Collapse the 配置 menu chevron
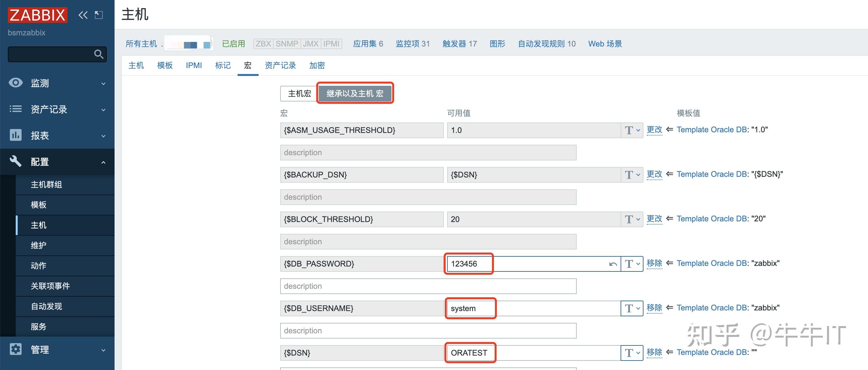 pos(103,162)
